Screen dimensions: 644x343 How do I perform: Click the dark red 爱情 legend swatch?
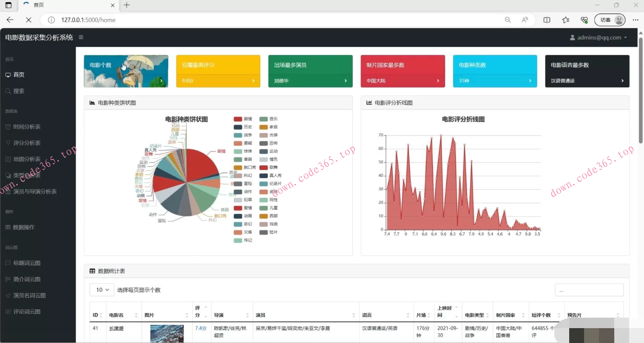click(x=238, y=208)
